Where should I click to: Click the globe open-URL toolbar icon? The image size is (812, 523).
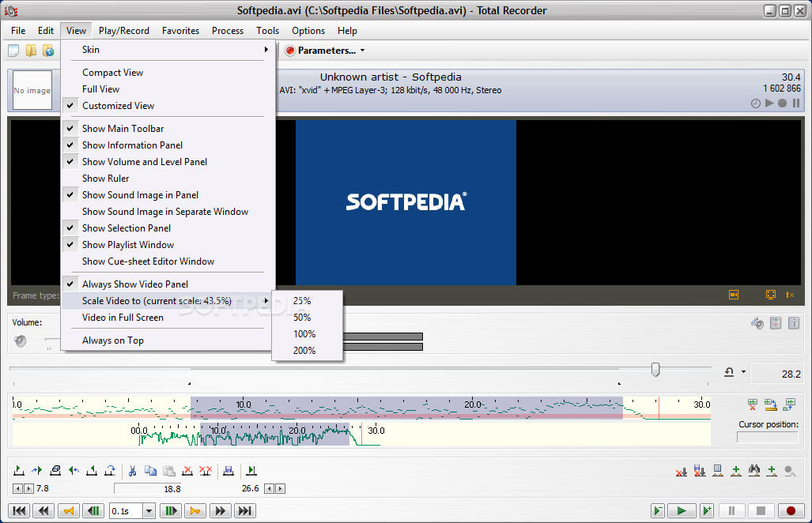pyautogui.click(x=48, y=51)
